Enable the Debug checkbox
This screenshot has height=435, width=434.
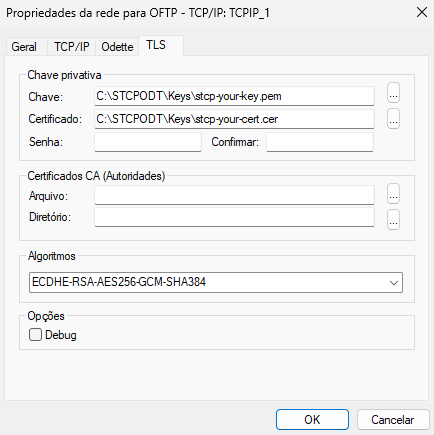pos(35,335)
